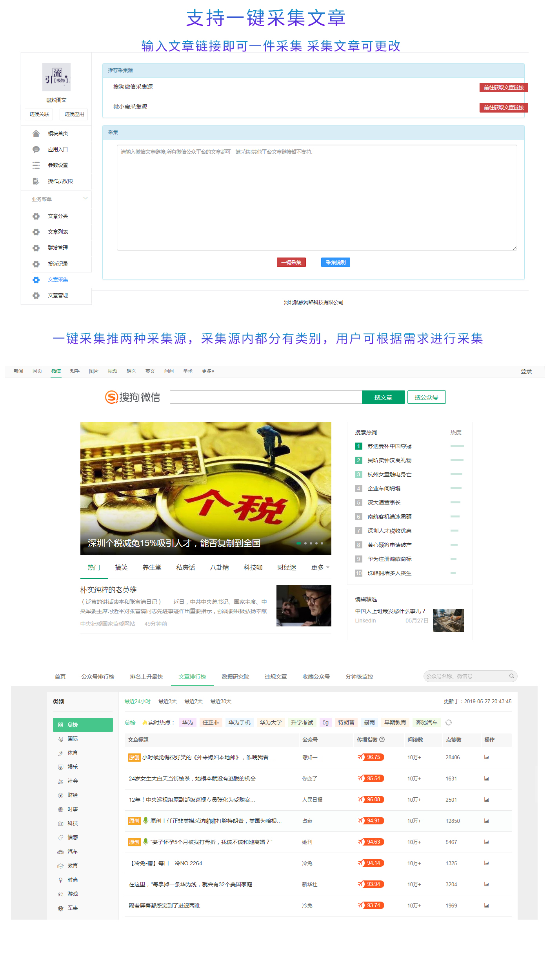Click the green 搜文章 button

click(383, 397)
